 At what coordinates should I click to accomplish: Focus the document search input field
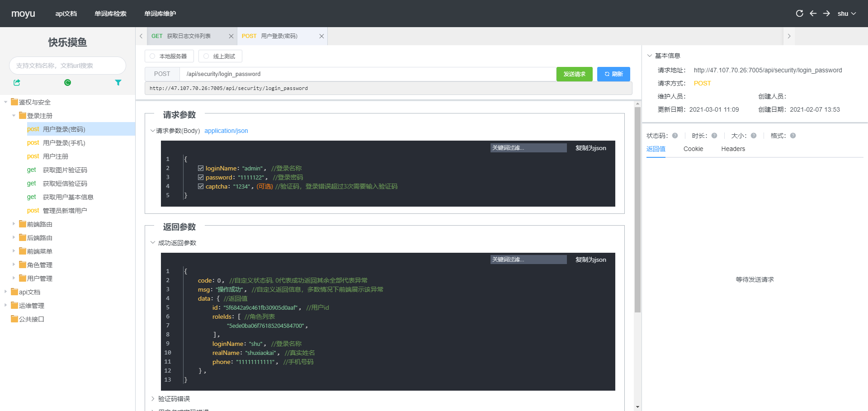67,66
